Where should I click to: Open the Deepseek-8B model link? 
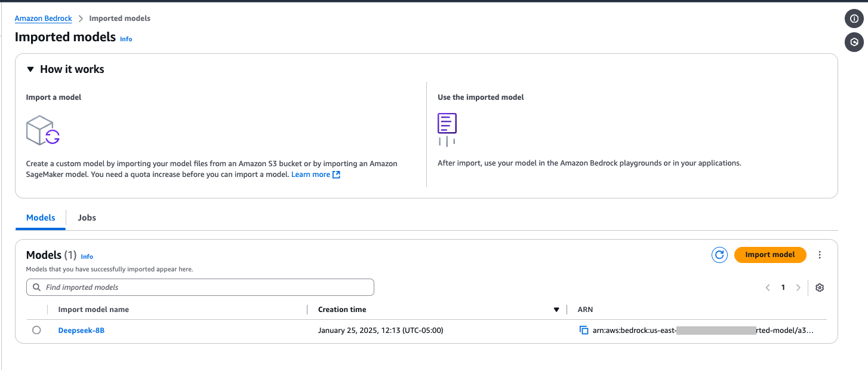[81, 330]
